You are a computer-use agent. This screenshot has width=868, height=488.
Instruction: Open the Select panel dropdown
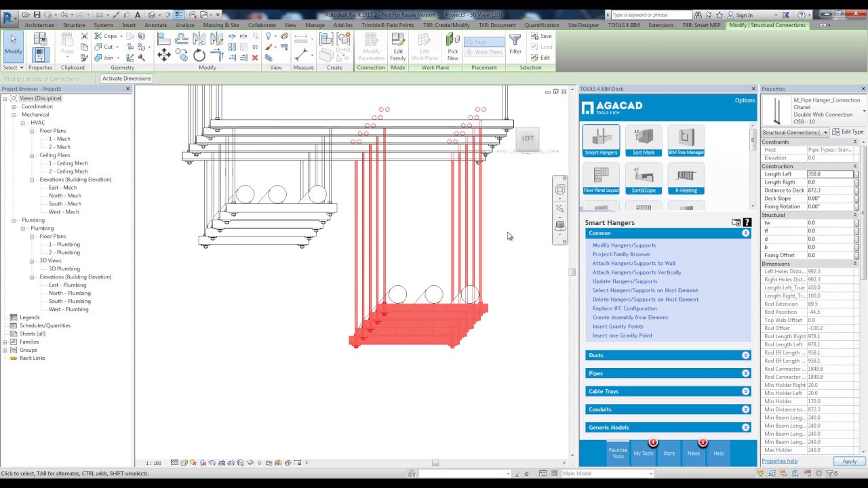(x=14, y=68)
